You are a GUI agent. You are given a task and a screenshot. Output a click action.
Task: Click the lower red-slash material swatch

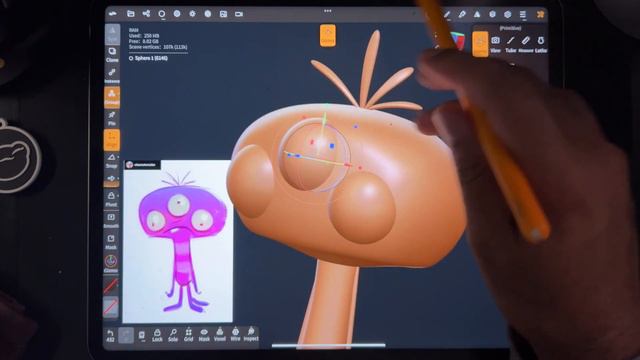[111, 307]
